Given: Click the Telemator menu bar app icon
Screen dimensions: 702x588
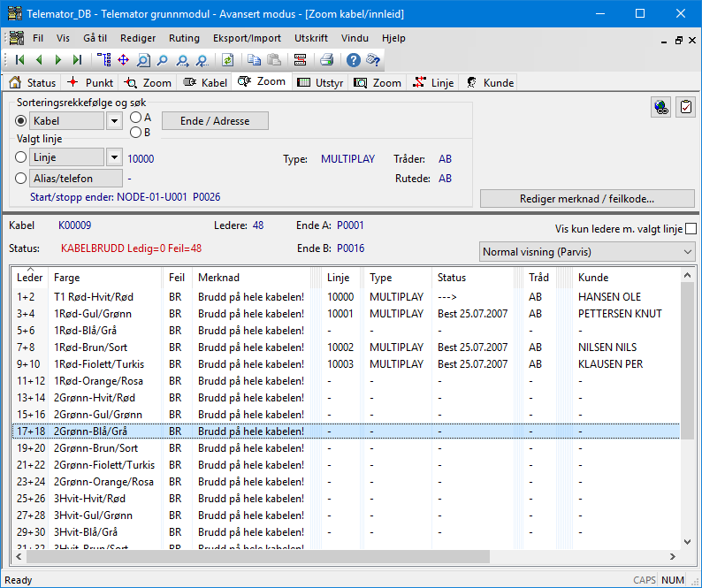Looking at the screenshot, I should (17, 38).
